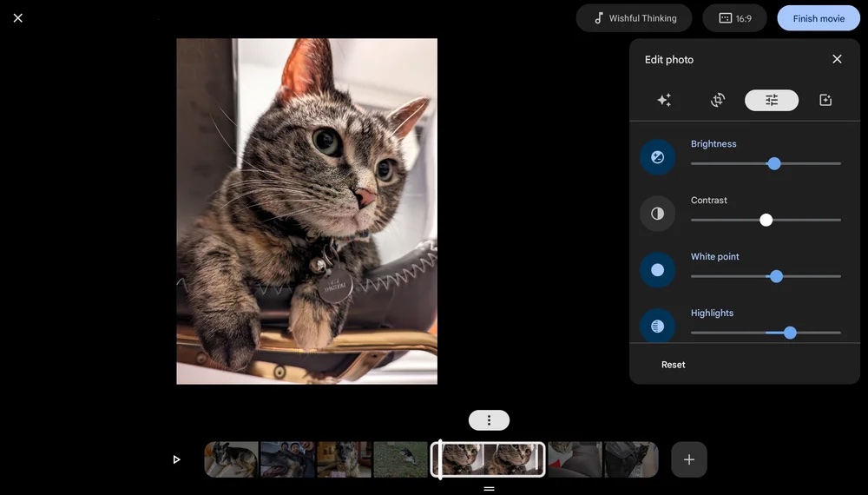Click the Contrast slider handle

click(x=766, y=220)
